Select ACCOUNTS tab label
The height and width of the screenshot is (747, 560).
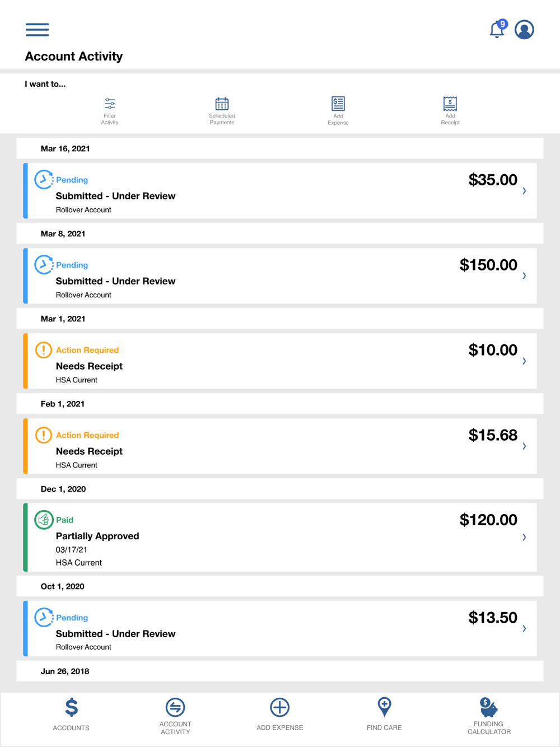[x=71, y=728]
